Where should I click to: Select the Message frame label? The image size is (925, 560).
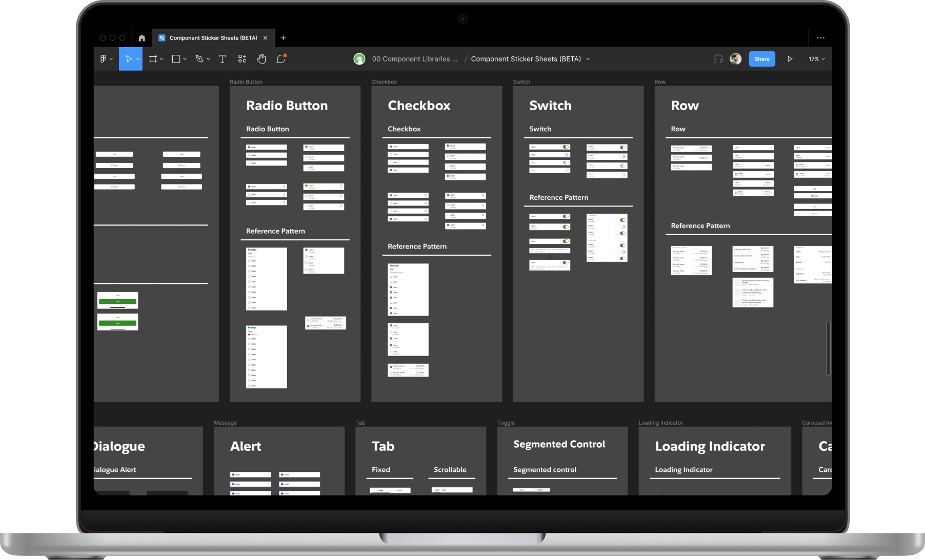[x=226, y=423]
